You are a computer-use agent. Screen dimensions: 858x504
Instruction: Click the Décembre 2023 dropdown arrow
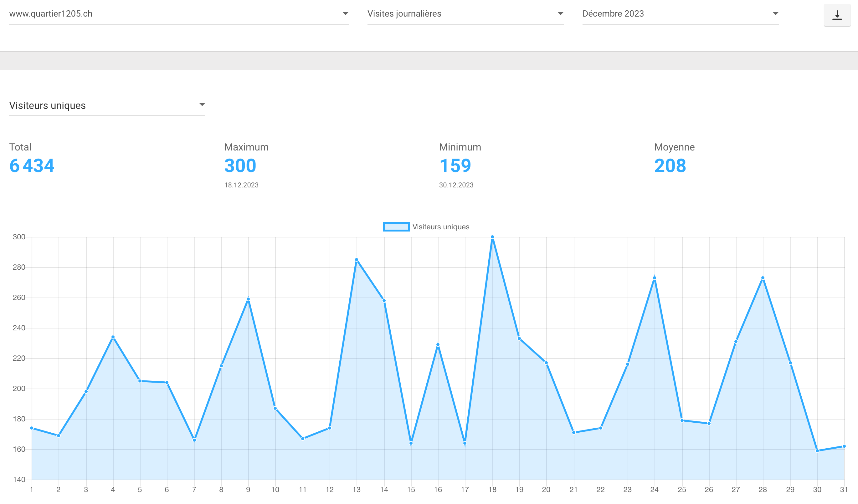(x=776, y=14)
